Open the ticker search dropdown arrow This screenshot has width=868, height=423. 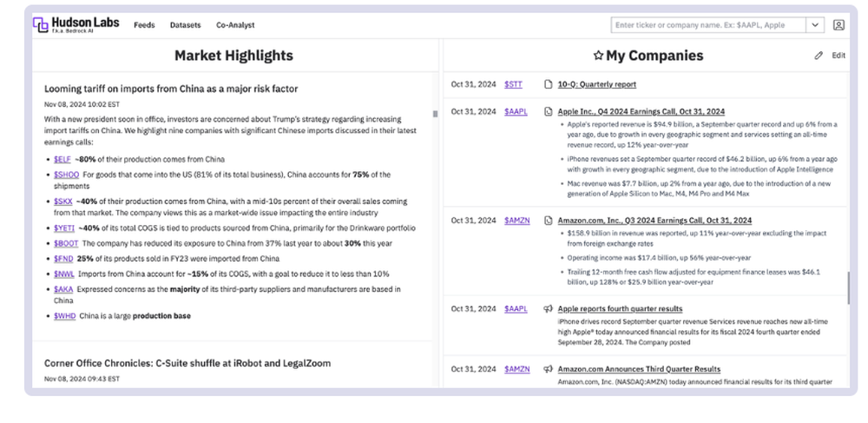click(x=815, y=25)
